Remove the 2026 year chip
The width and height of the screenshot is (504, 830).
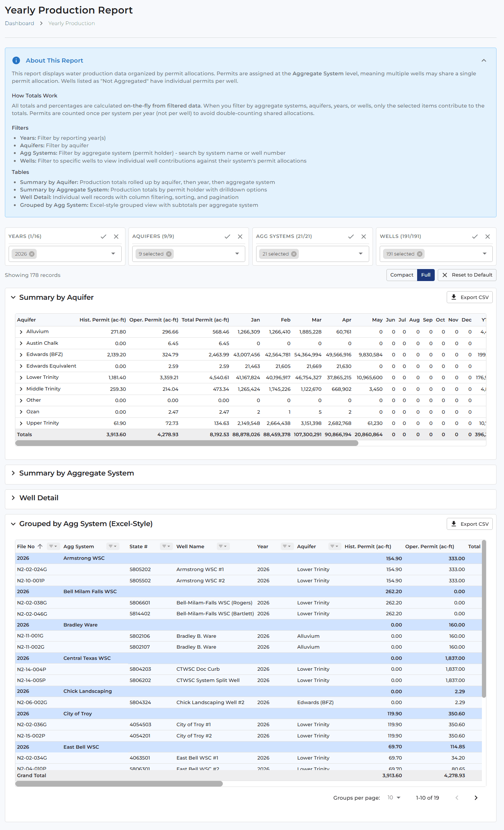coord(32,254)
